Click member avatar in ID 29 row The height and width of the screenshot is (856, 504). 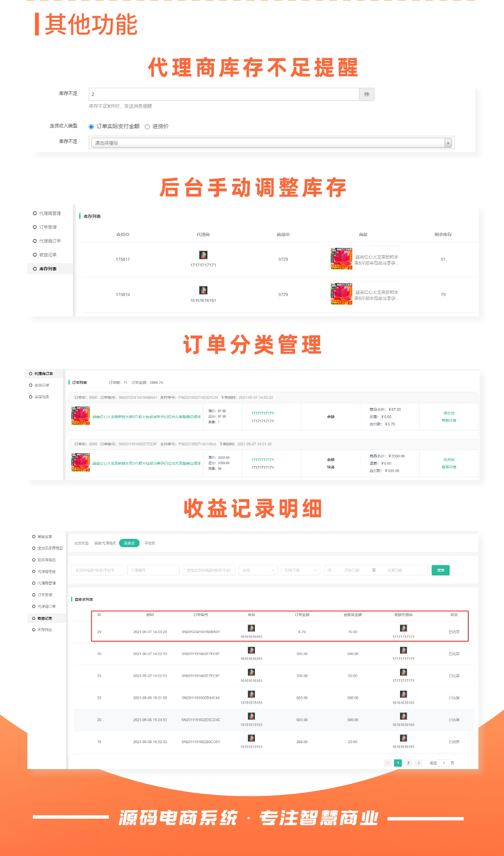(251, 628)
